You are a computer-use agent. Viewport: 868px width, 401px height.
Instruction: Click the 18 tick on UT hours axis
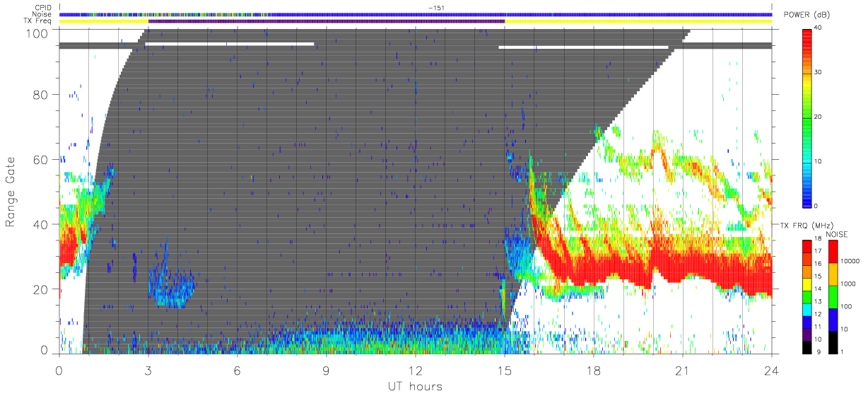coord(594,370)
